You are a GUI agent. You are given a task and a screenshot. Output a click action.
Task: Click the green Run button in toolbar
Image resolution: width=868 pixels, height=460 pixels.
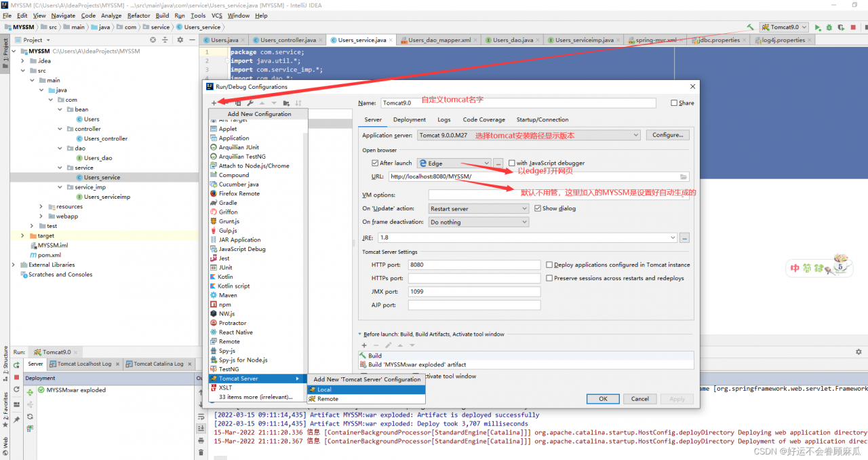[818, 27]
